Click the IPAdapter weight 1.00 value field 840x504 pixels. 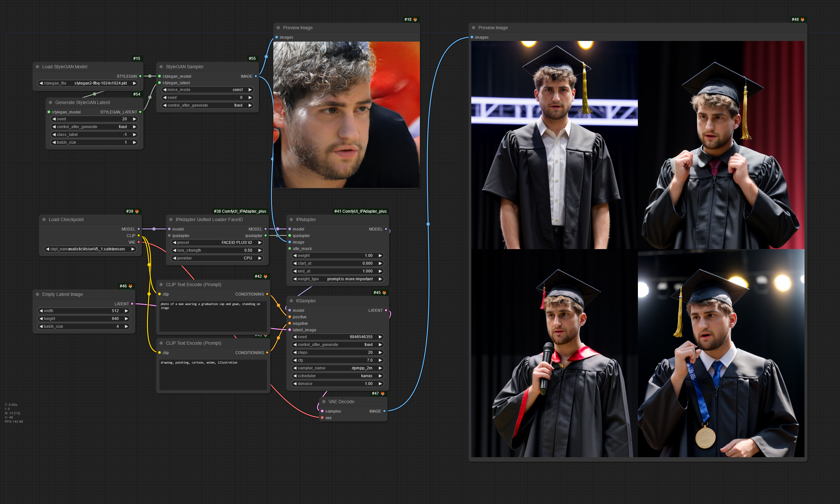coord(337,256)
